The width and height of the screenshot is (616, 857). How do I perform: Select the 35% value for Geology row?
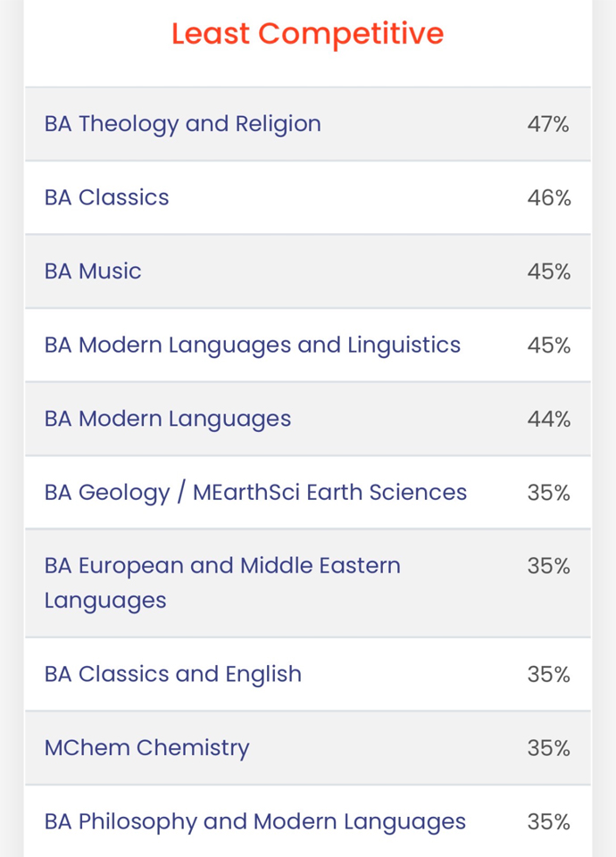tap(548, 493)
